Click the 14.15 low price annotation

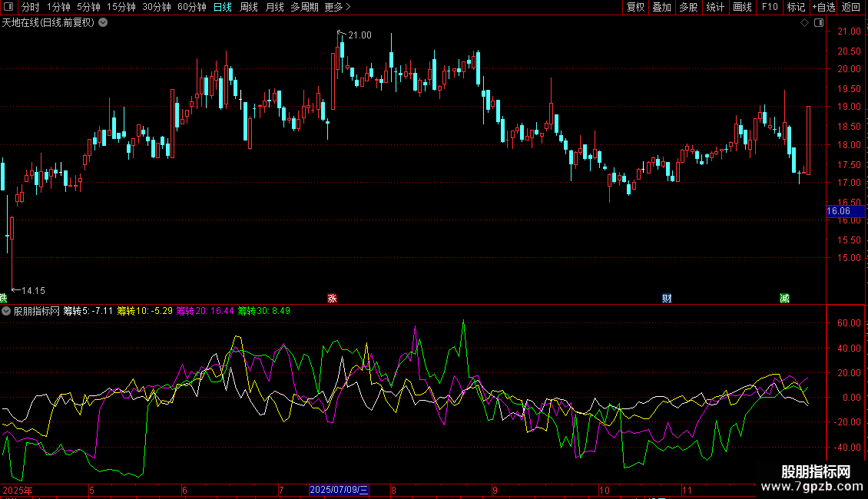[x=33, y=290]
